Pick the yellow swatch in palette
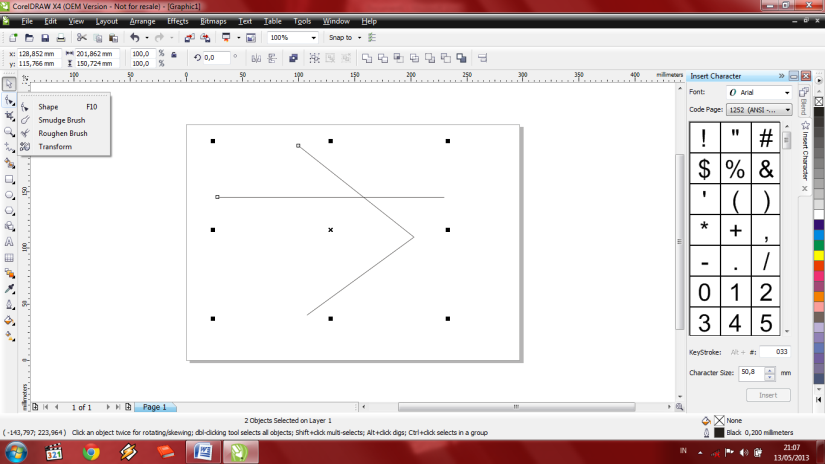The width and height of the screenshot is (825, 464). point(819,255)
